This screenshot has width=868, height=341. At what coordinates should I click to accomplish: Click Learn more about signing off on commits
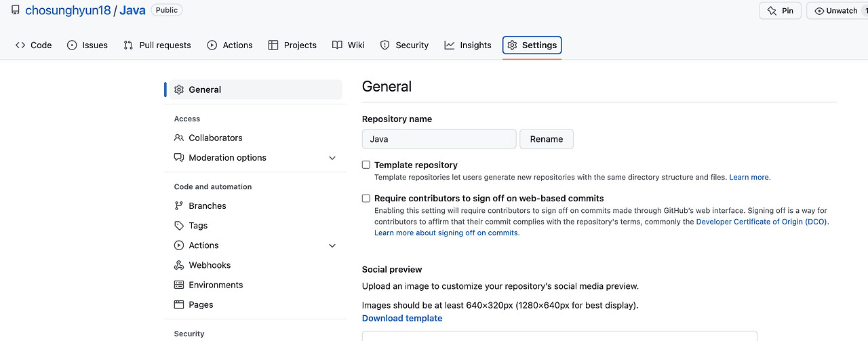[x=446, y=233]
